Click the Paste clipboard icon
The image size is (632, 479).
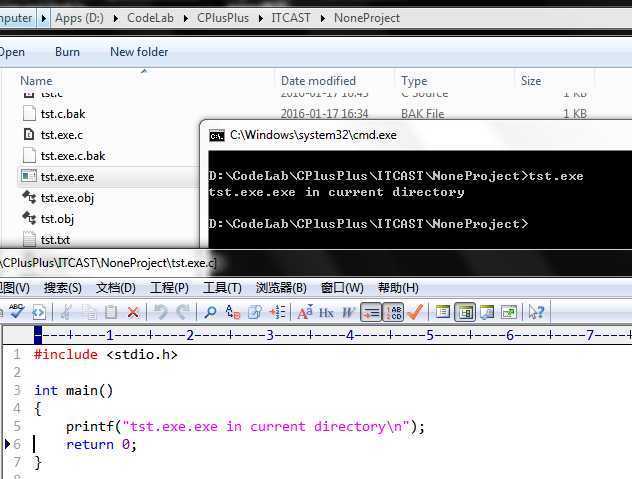point(111,312)
